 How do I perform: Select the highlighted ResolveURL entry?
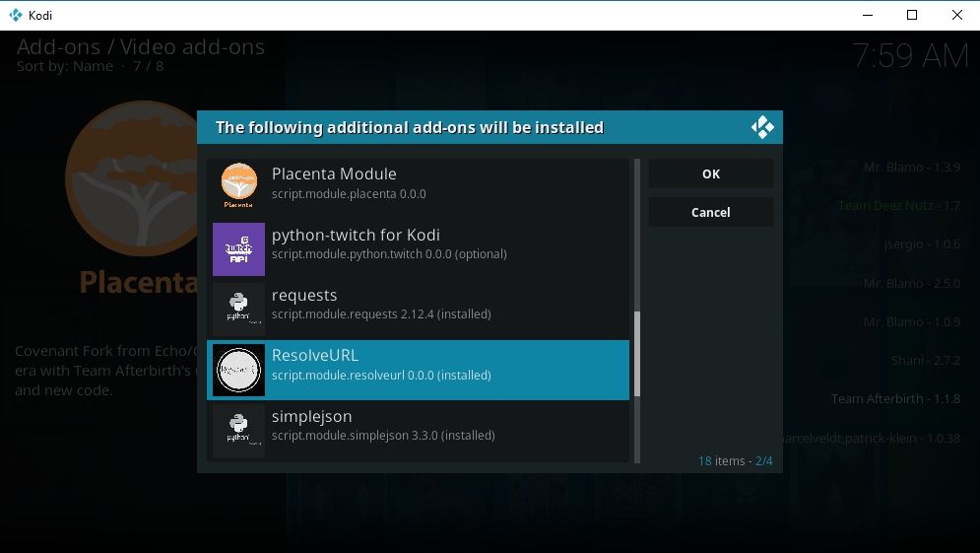tap(419, 370)
